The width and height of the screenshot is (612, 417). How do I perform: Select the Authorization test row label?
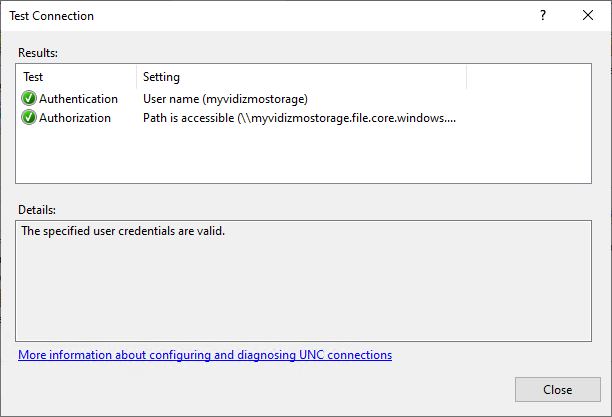click(77, 117)
